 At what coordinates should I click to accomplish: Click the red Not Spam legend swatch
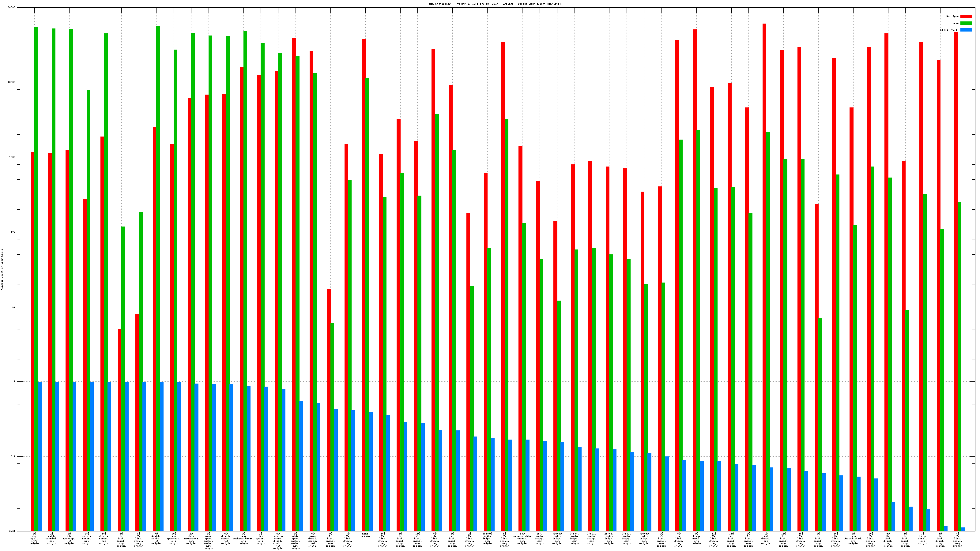point(966,16)
